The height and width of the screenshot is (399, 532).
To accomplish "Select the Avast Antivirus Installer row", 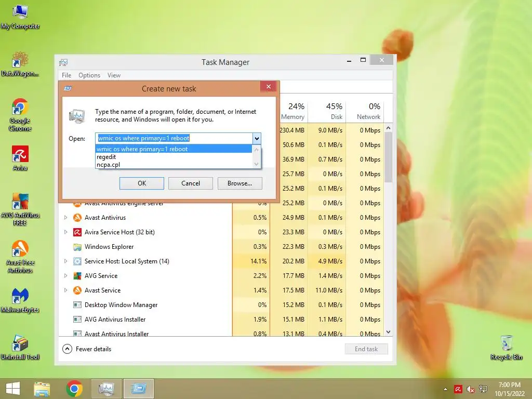I will point(221,333).
